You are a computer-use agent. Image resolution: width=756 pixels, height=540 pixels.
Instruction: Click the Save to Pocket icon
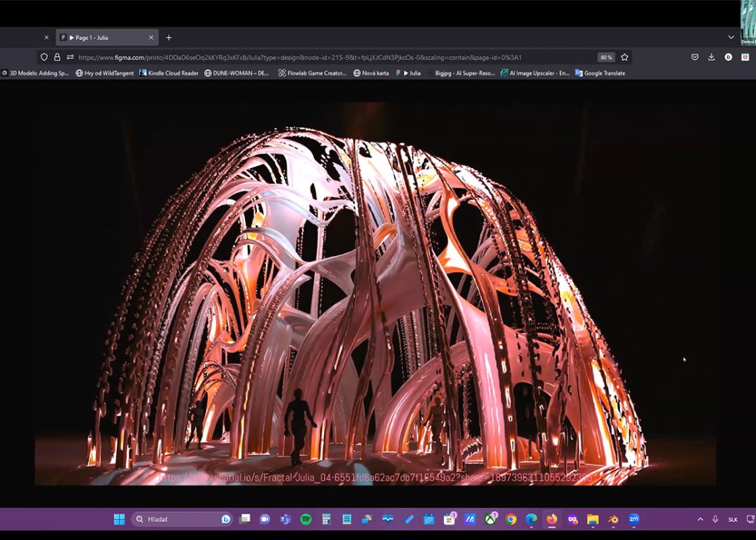[x=695, y=57]
